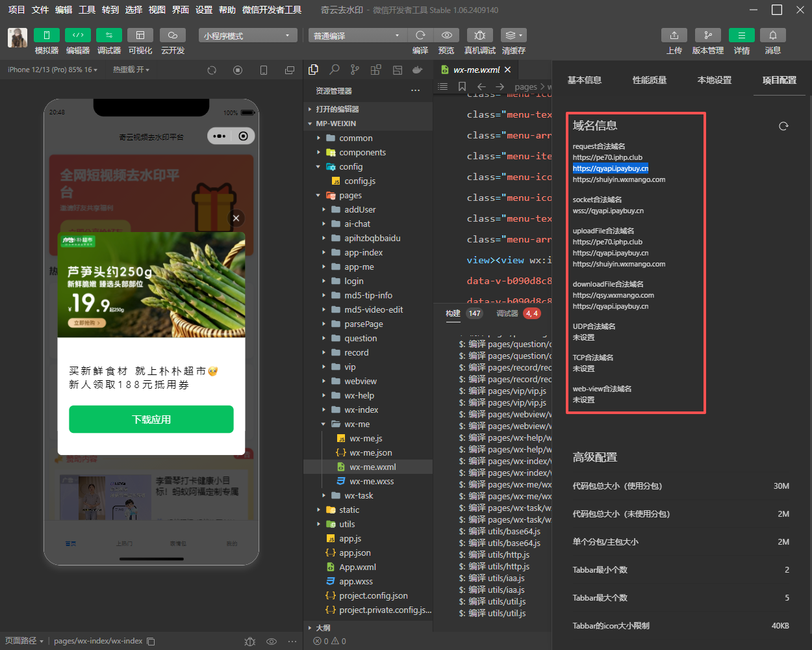The width and height of the screenshot is (812, 650).
Task: Click the bookmark icon in editor breadcrumb
Action: point(462,86)
